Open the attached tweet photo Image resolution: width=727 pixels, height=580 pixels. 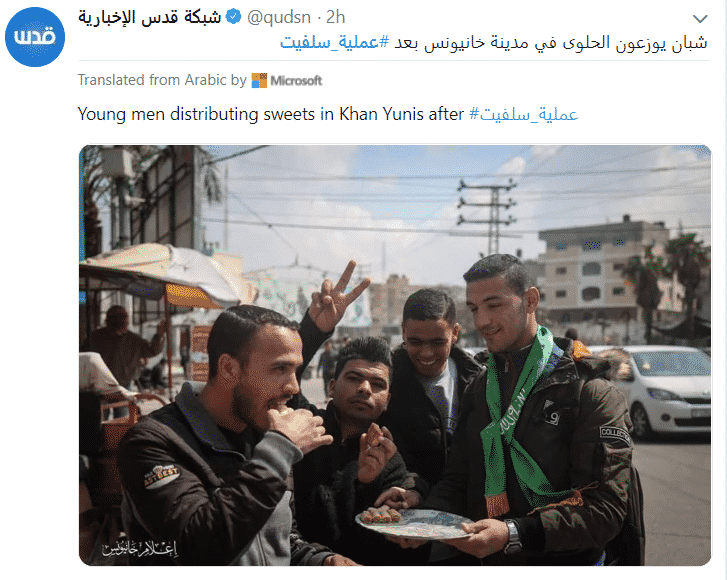click(x=395, y=355)
